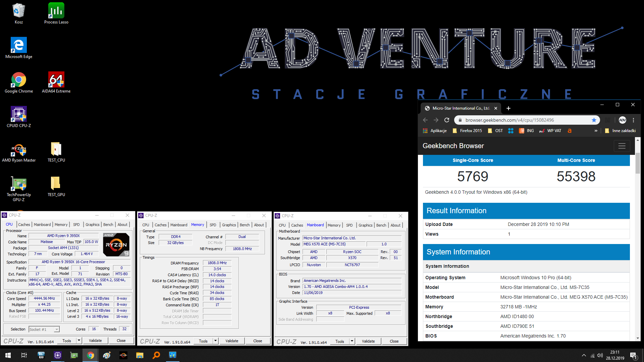Open the Aplikacje apps bookmark
The height and width of the screenshot is (362, 644).
[435, 131]
